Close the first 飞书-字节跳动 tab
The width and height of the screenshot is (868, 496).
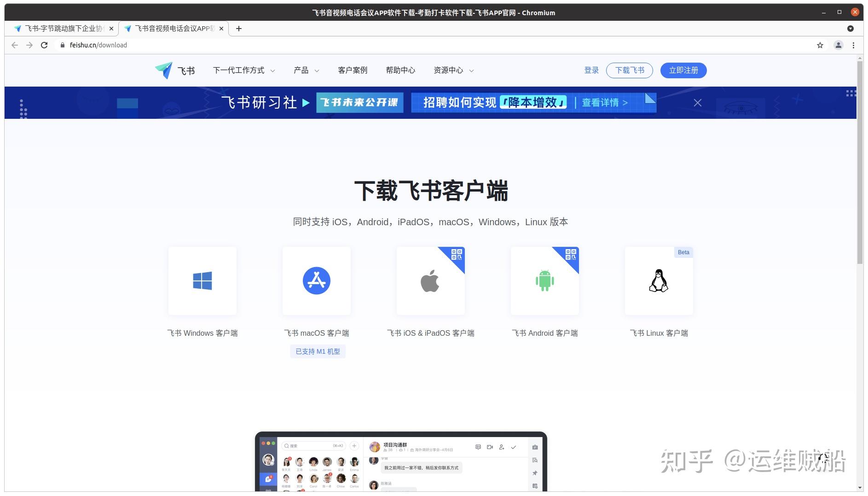[111, 29]
